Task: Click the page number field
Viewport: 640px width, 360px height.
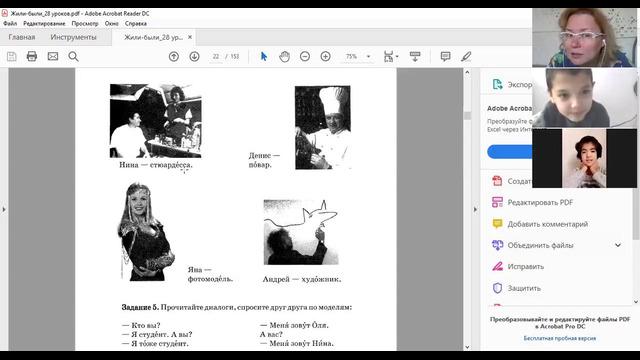Action: 216,56
